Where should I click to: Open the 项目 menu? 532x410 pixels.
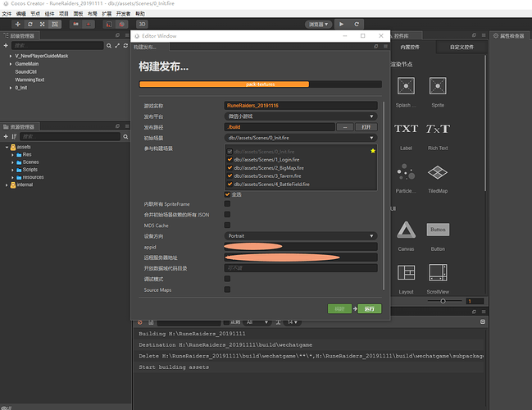click(x=64, y=14)
